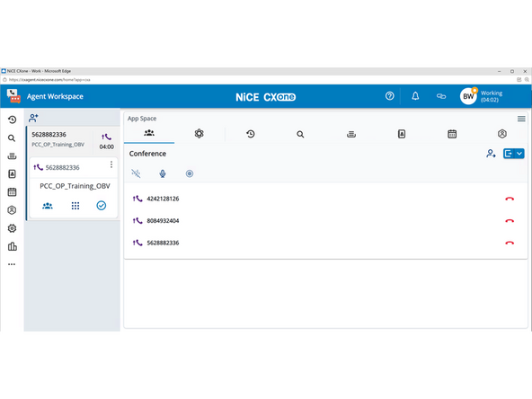The width and height of the screenshot is (532, 399).
Task: Open the Settings gear in left sidebar
Action: 12,228
